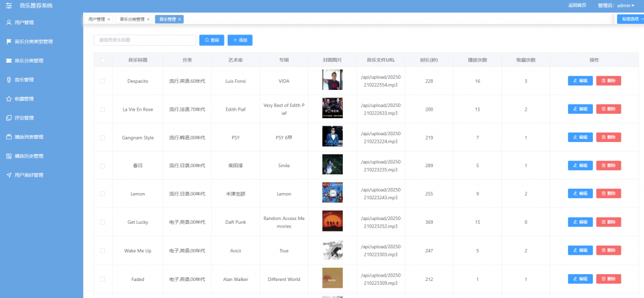This screenshot has width=644, height=298.
Task: Edit the La Vie En Rose row
Action: (x=580, y=109)
